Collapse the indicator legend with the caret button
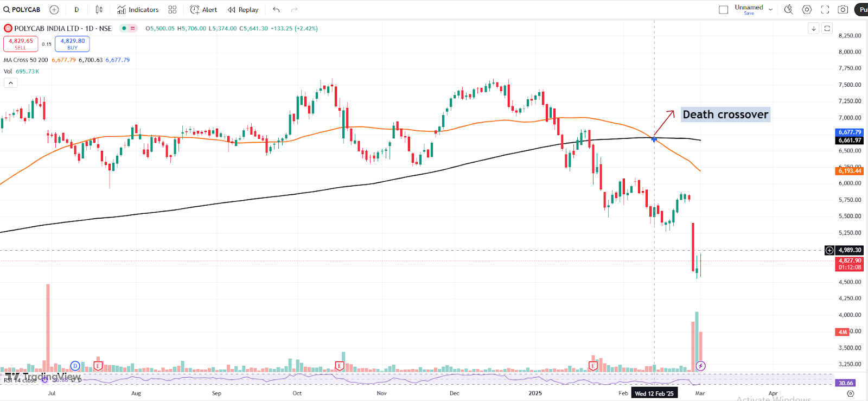Image resolution: width=868 pixels, height=401 pixels. point(11,83)
